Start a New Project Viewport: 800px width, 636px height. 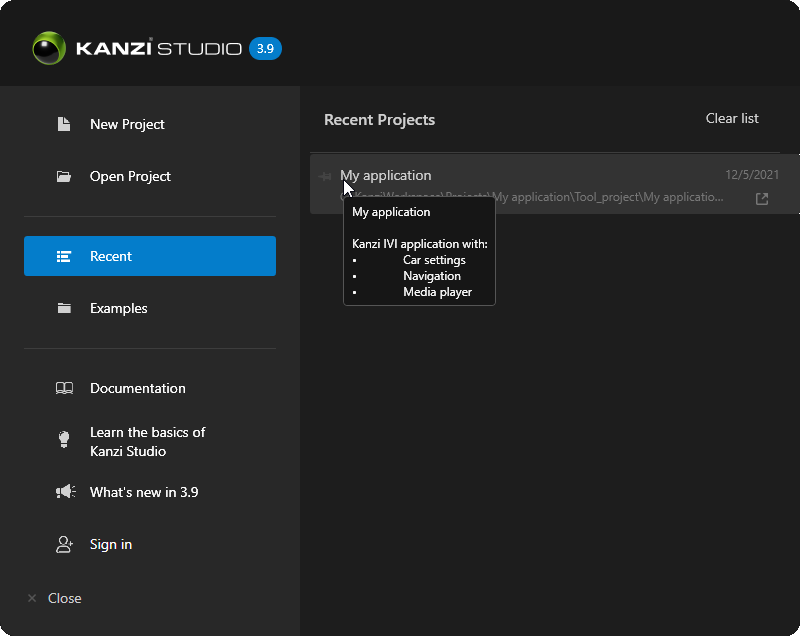pyautogui.click(x=127, y=124)
